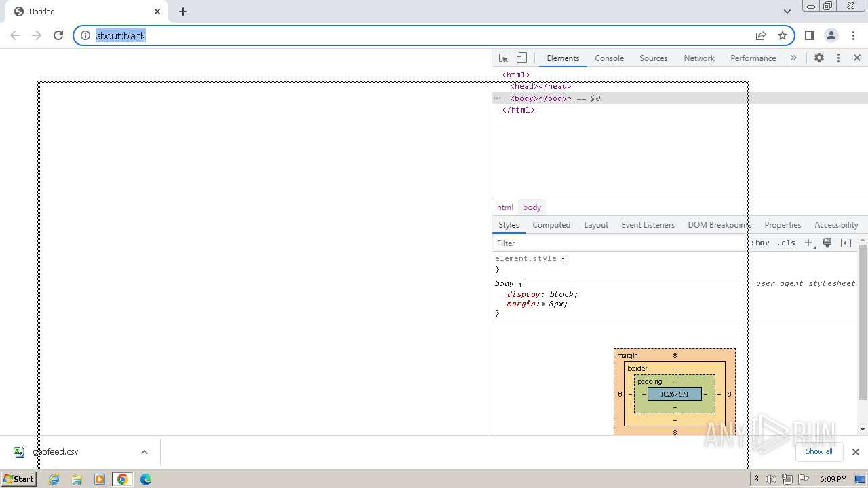
Task: Toggle the .cls element classes panel
Action: click(786, 243)
